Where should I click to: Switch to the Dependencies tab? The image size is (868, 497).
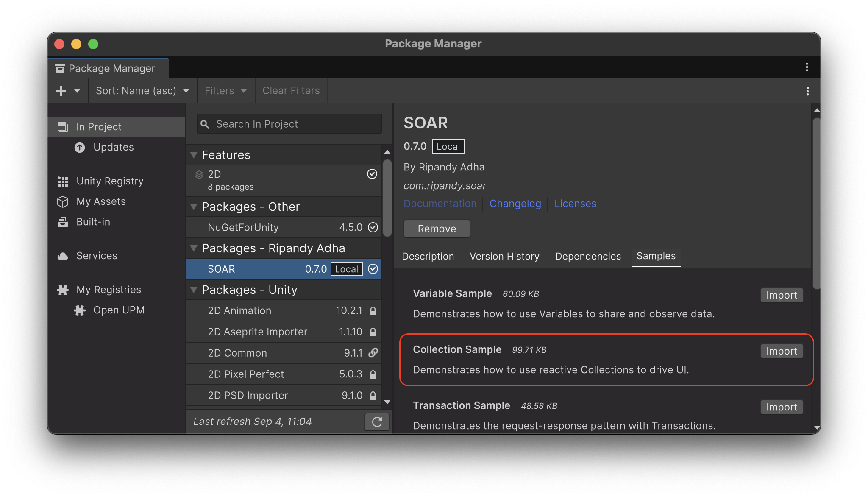pos(587,256)
